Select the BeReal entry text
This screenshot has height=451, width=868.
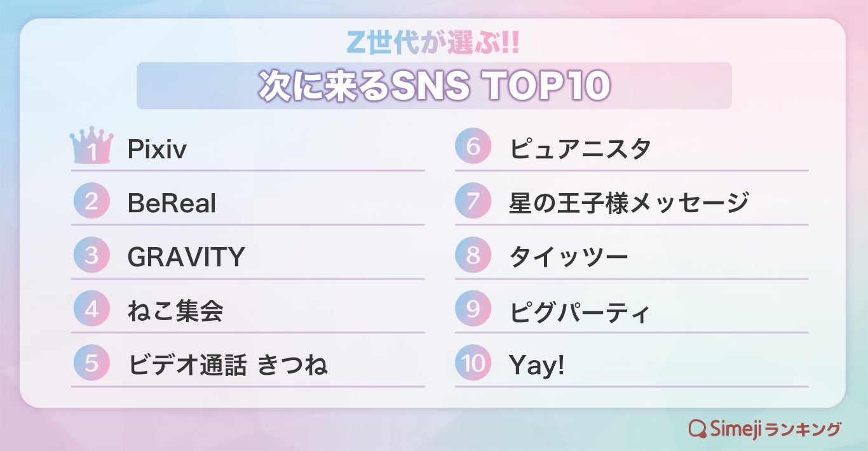click(x=172, y=203)
